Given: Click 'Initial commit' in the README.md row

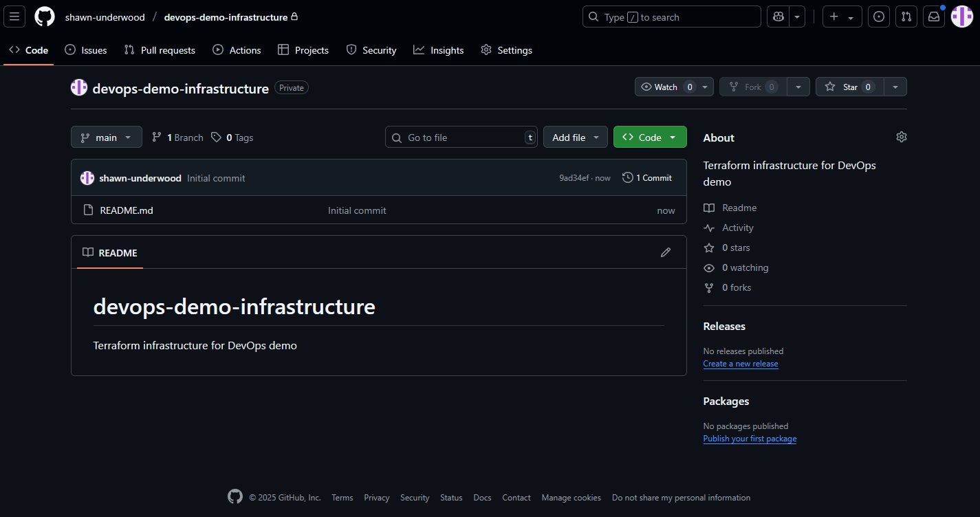Looking at the screenshot, I should [x=357, y=210].
